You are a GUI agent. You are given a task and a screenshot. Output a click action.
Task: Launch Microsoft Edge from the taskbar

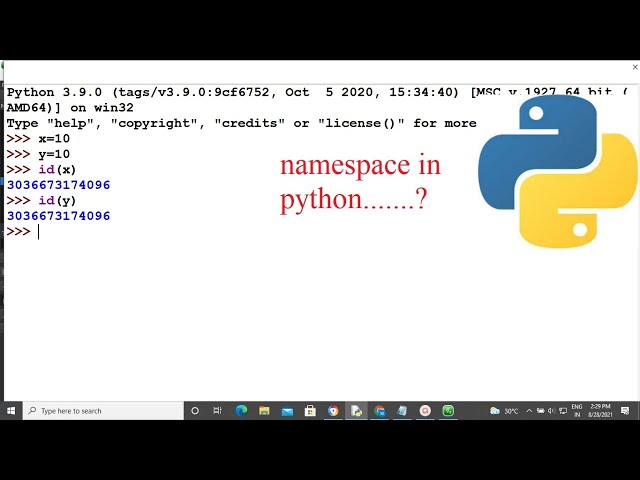point(241,411)
